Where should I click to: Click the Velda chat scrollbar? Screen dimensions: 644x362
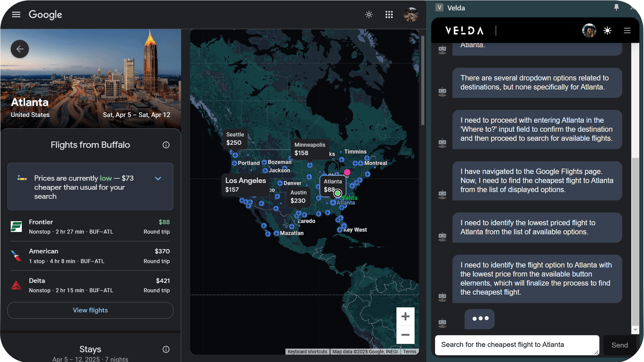click(x=635, y=241)
